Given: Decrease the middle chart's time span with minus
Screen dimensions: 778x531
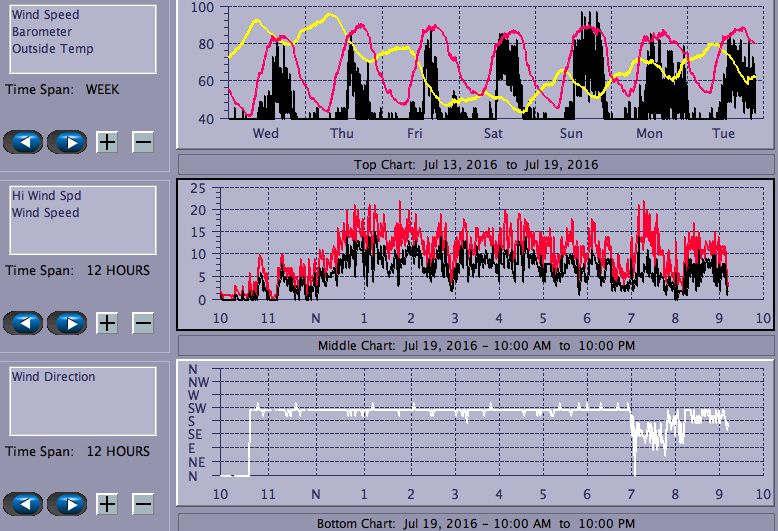Looking at the screenshot, I should click(x=143, y=323).
